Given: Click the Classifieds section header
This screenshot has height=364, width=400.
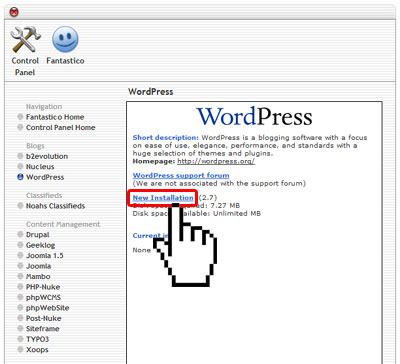Looking at the screenshot, I should (44, 195).
